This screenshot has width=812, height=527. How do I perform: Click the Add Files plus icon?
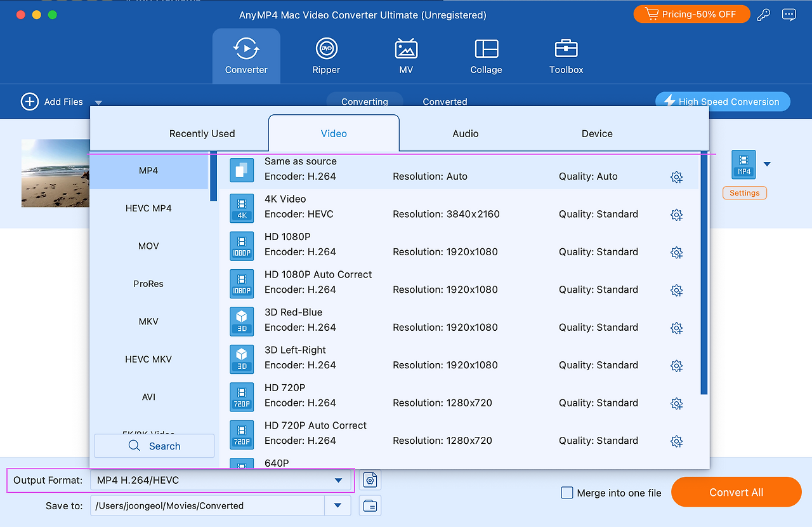30,102
